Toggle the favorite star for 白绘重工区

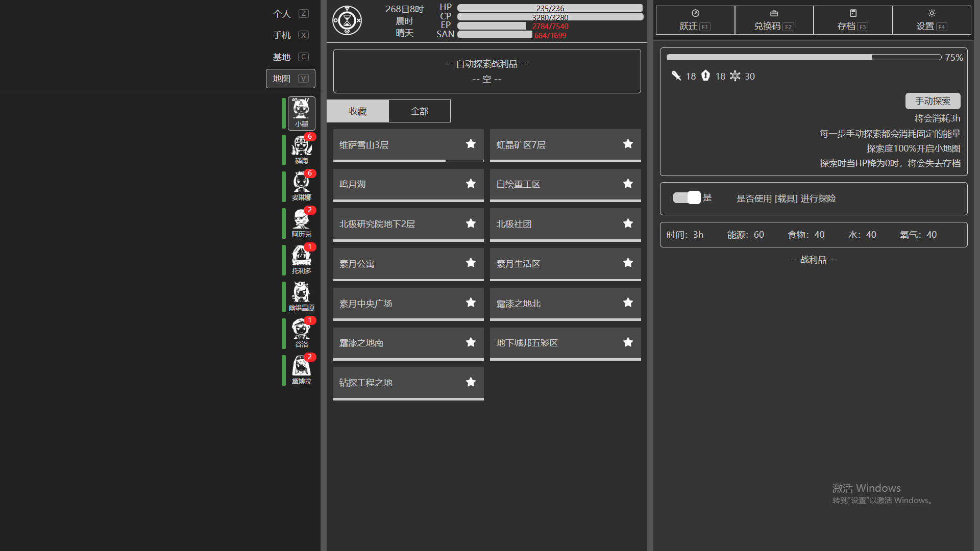point(628,184)
